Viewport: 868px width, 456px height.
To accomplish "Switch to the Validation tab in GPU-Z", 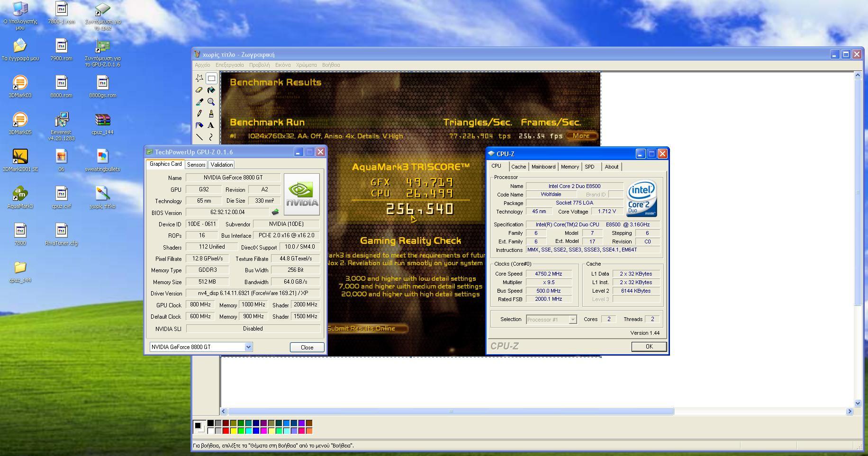I will (222, 165).
